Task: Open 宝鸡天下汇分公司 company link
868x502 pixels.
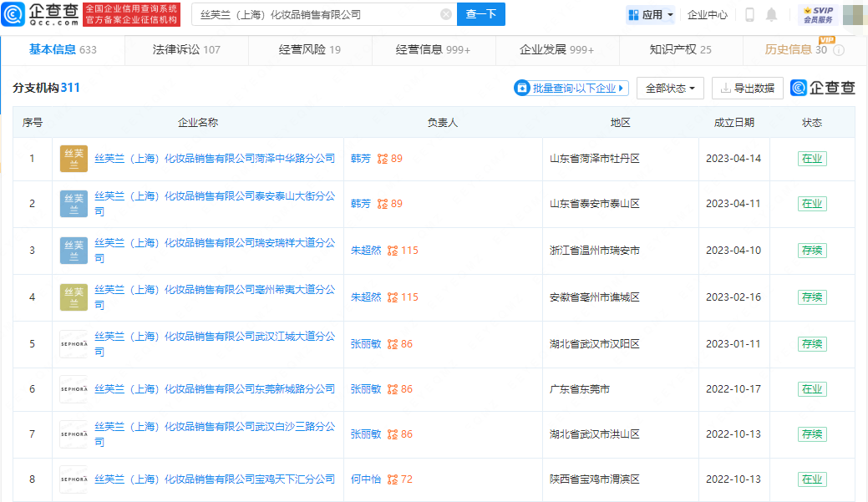Action: 215,479
